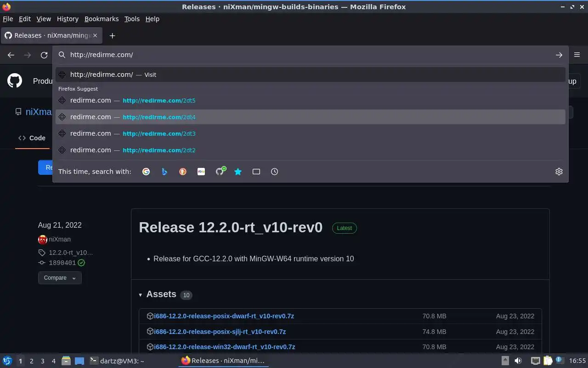Image resolution: width=588 pixels, height=368 pixels.
Task: Select suggestion redirme.com/2dt4
Action: (311, 117)
